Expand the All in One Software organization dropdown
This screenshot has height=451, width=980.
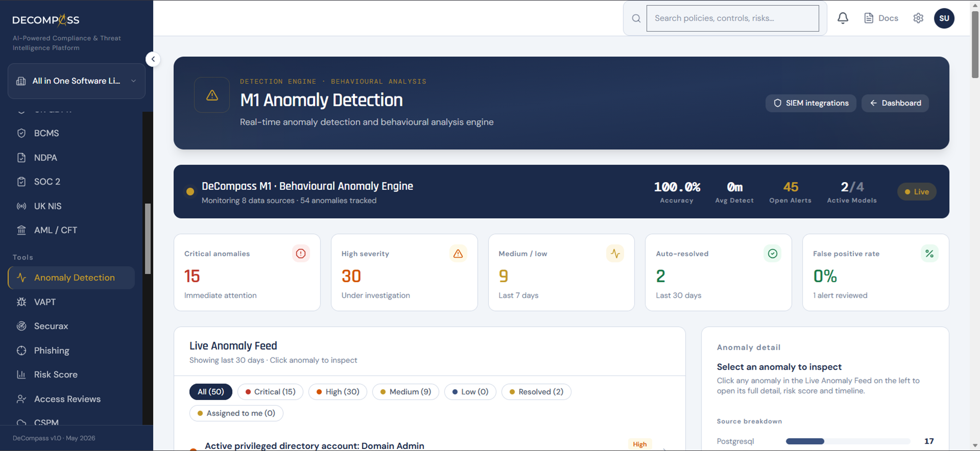[76, 81]
